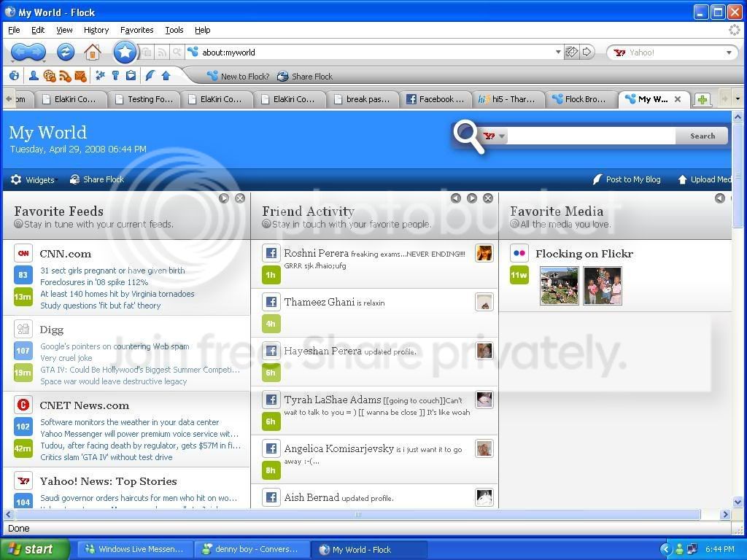The width and height of the screenshot is (747, 560).
Task: Click the search engine discovery icon by address bar
Action: pos(177,52)
